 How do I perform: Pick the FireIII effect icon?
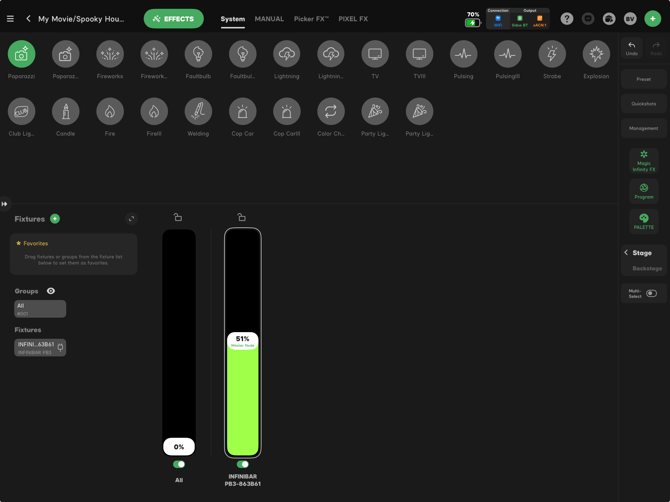154,112
